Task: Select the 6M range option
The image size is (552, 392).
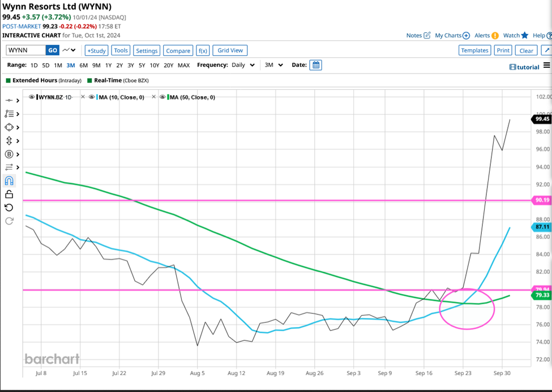Action: click(x=83, y=65)
